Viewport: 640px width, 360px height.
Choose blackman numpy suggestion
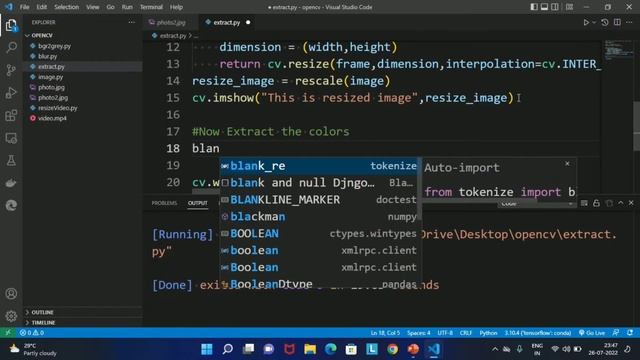click(318, 217)
